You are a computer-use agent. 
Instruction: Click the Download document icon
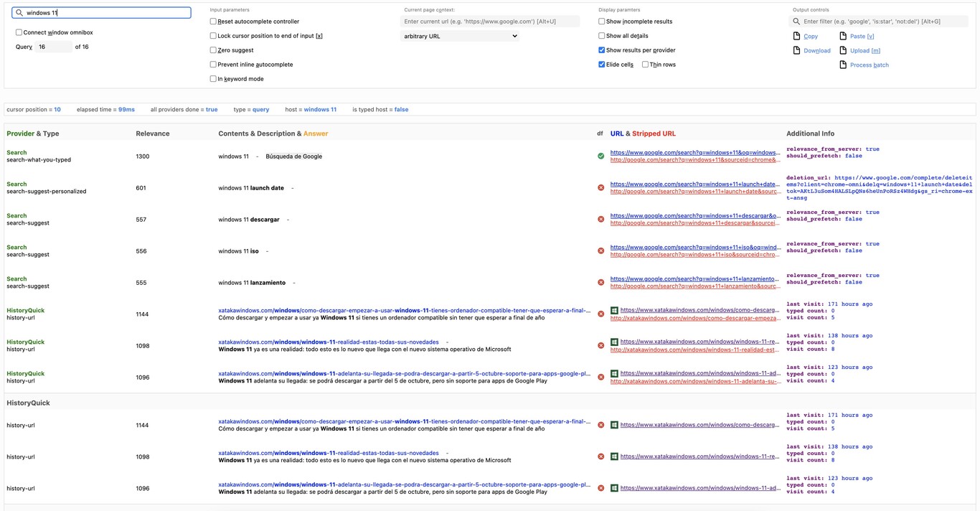click(796, 50)
